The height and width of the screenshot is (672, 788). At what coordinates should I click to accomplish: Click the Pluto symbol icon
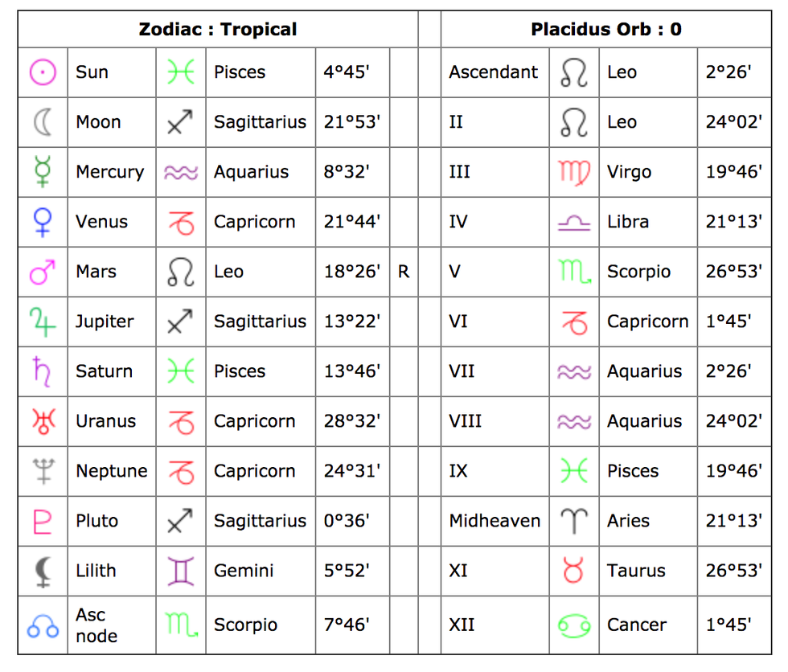click(x=43, y=521)
